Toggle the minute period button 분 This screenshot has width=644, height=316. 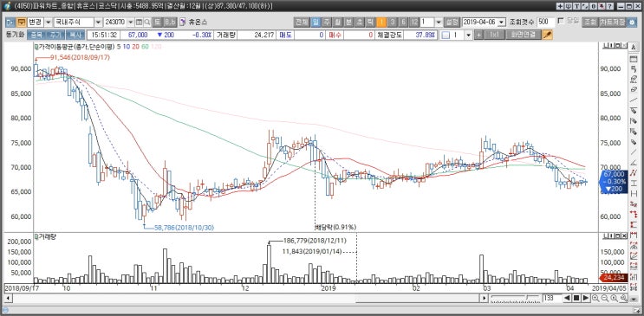coord(348,23)
